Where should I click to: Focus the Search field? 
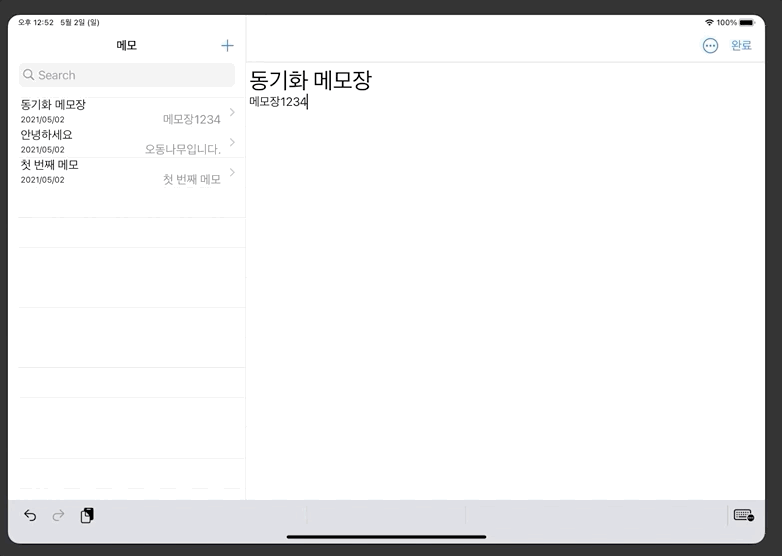(127, 75)
